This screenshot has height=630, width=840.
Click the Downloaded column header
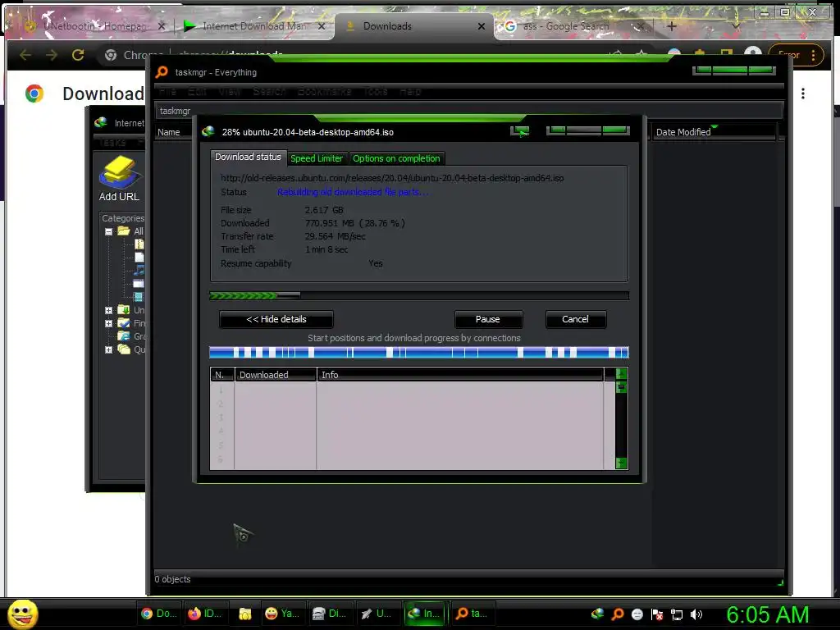[x=276, y=375]
